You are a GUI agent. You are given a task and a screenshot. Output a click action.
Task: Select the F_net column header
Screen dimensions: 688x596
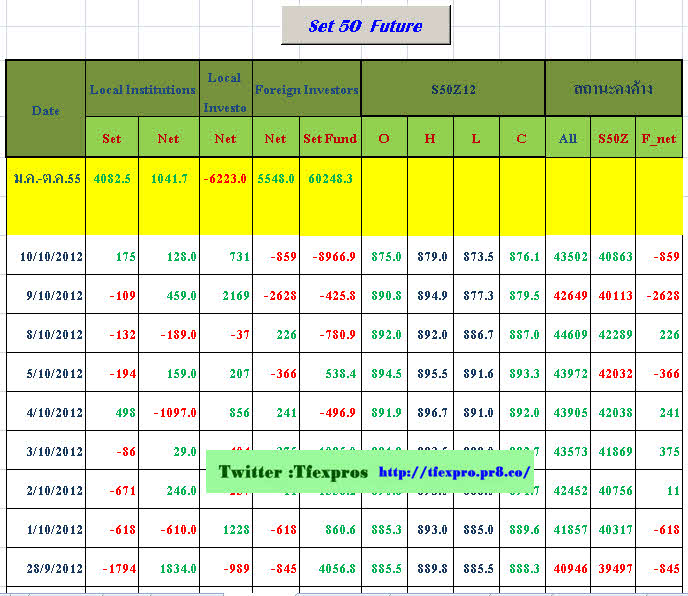(x=659, y=139)
